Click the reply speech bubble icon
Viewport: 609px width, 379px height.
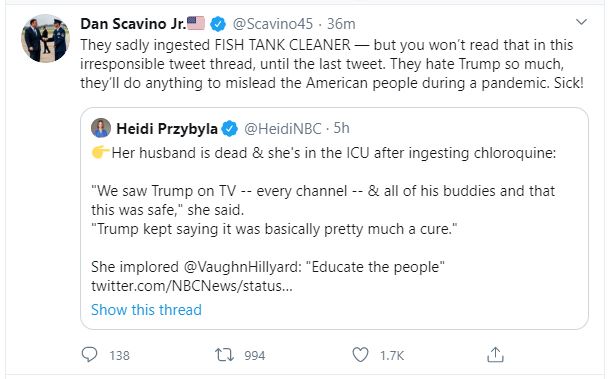(x=89, y=354)
